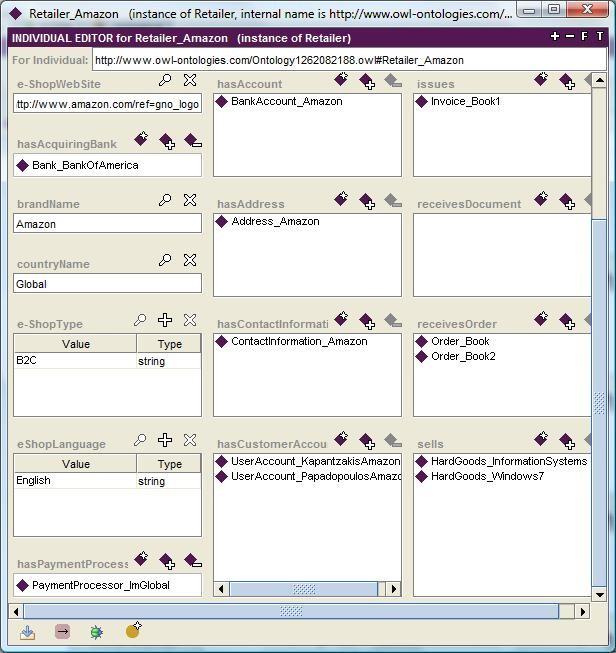Click right arrow of bottom horizontal scrollbar
616x653 pixels.
[583, 612]
